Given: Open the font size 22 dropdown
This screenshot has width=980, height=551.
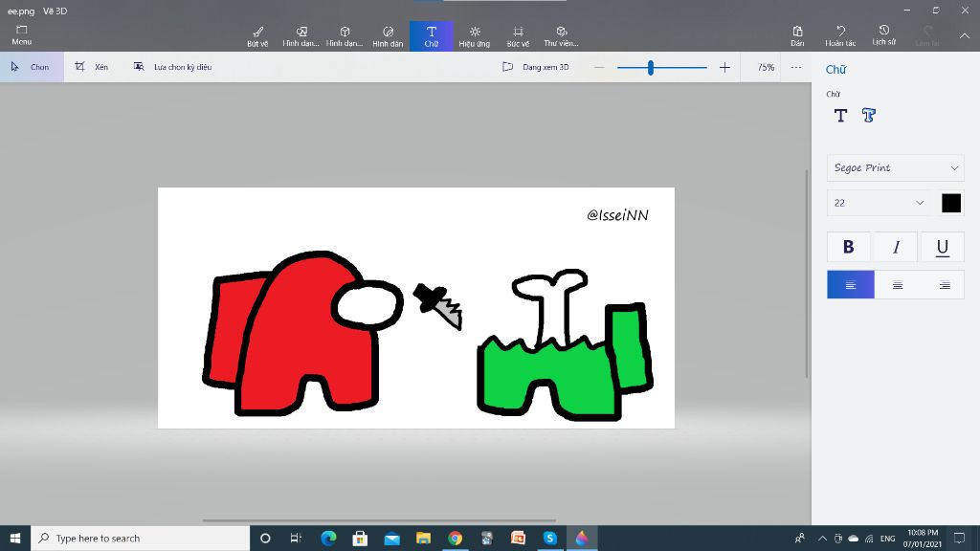Looking at the screenshot, I should pos(879,203).
